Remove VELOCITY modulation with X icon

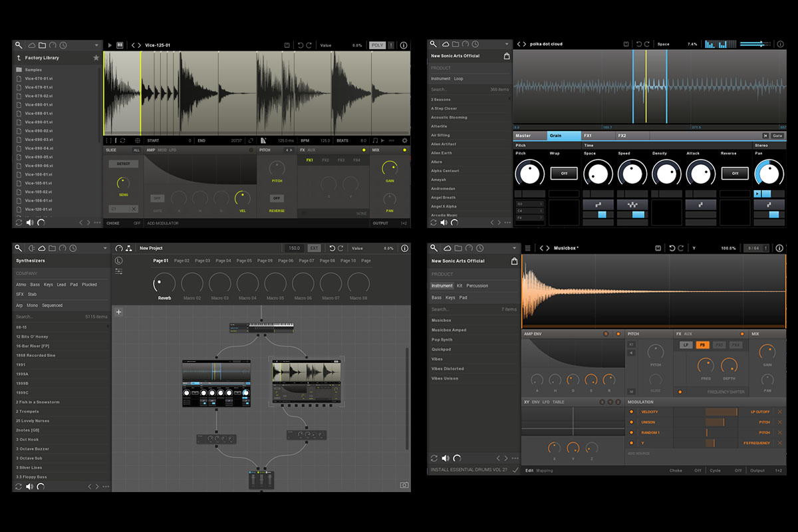point(780,412)
